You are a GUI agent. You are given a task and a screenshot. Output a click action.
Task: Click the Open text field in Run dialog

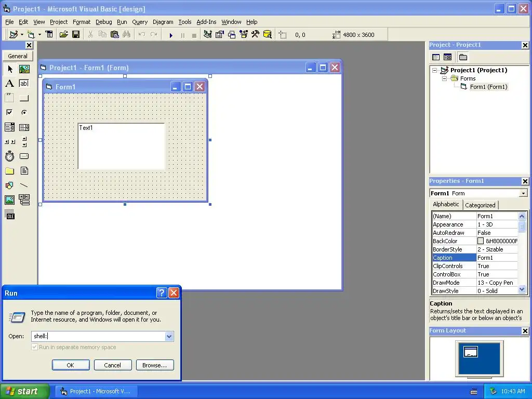pos(98,336)
